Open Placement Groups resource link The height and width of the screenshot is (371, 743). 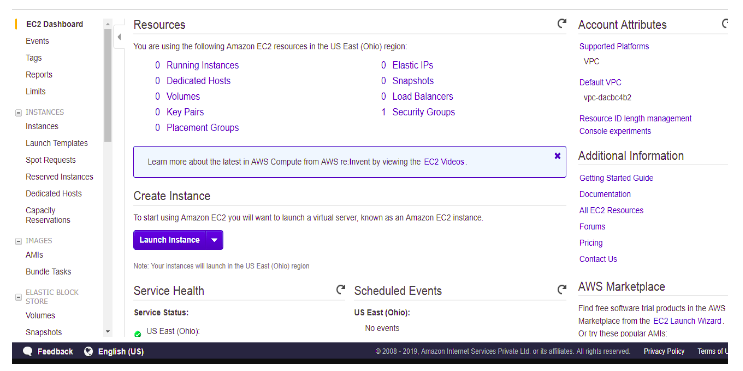point(202,128)
